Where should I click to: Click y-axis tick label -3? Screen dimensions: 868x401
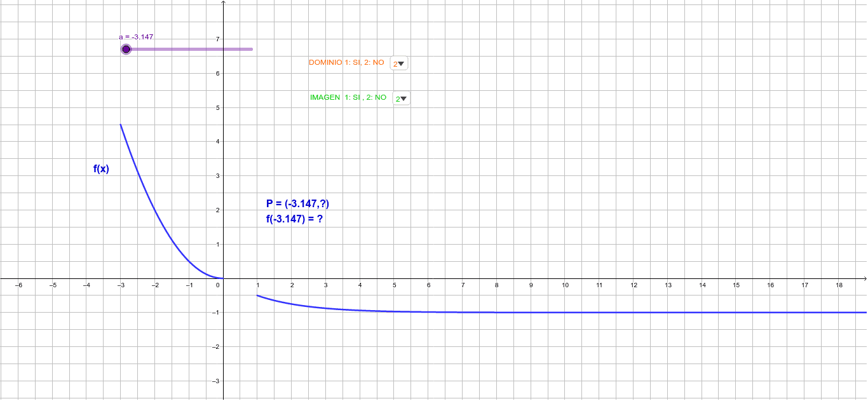[x=215, y=381]
